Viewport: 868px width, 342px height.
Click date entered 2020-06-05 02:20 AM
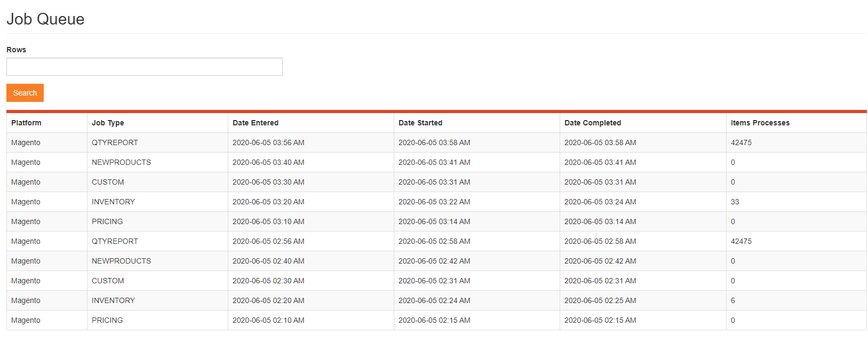268,300
